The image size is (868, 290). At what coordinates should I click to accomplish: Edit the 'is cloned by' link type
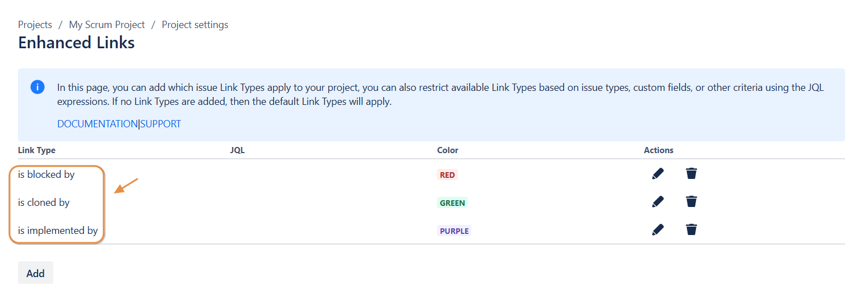click(x=658, y=201)
